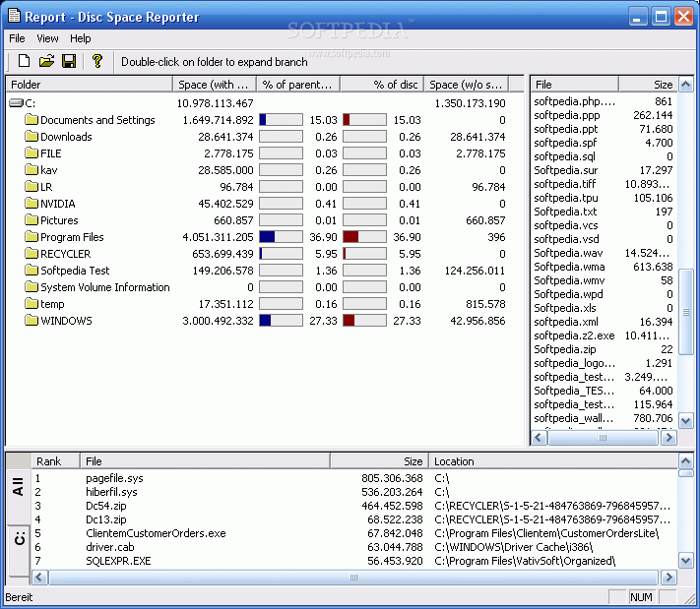Click the LR folder icon
Viewport: 700px width, 609px height.
tap(32, 187)
